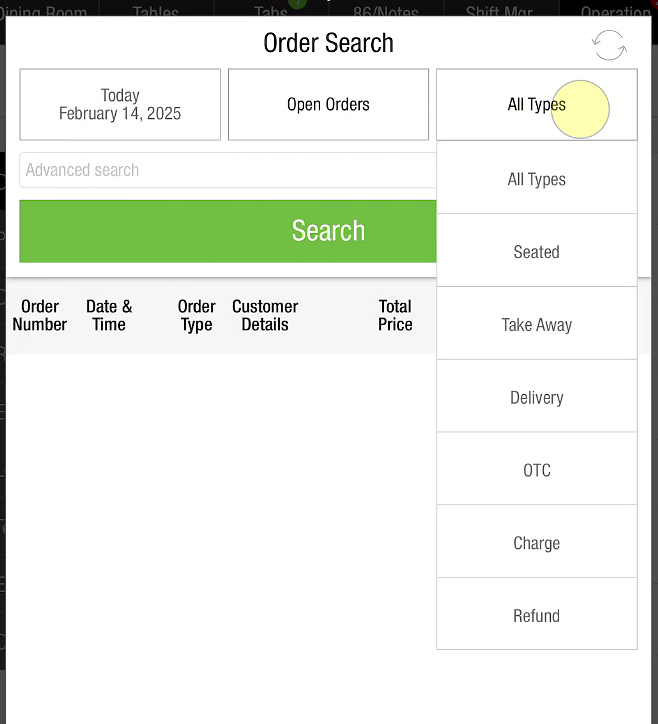Click the refresh orders icon
Viewport: 658px width, 724px height.
point(609,45)
